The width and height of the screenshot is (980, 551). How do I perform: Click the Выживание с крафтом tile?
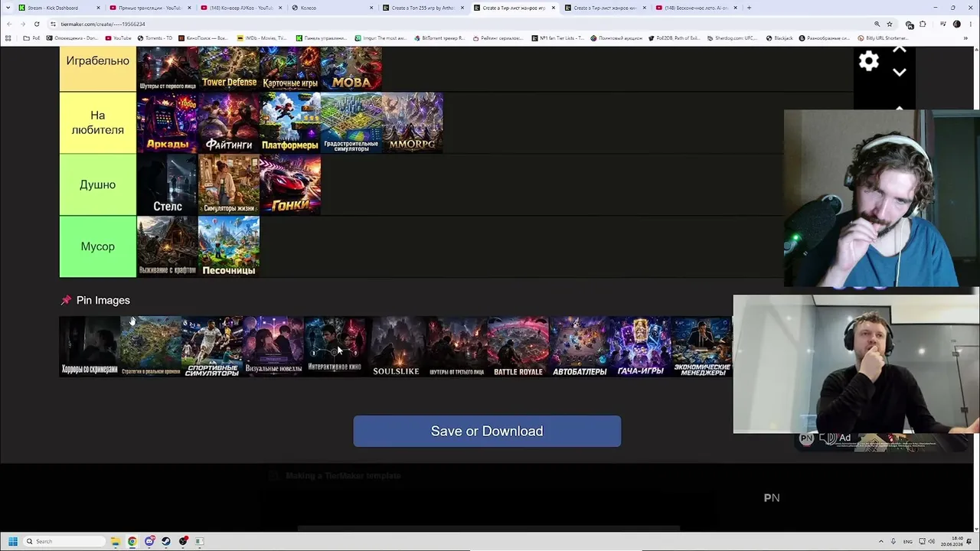pyautogui.click(x=168, y=246)
